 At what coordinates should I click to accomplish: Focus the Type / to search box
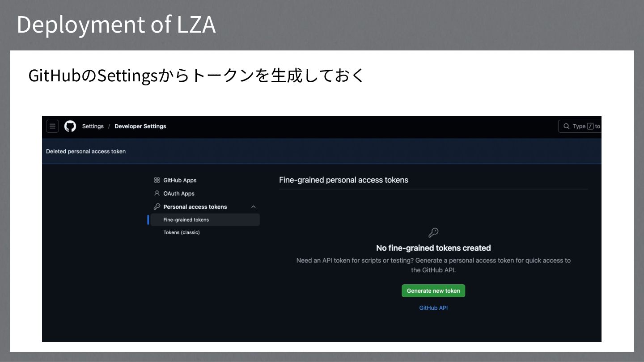click(x=580, y=126)
